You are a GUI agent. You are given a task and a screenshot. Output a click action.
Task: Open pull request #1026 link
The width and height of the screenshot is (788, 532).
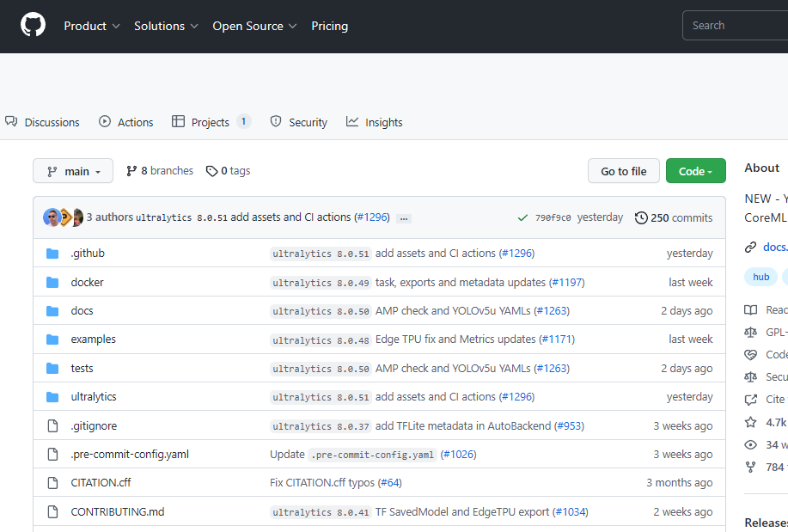(458, 454)
